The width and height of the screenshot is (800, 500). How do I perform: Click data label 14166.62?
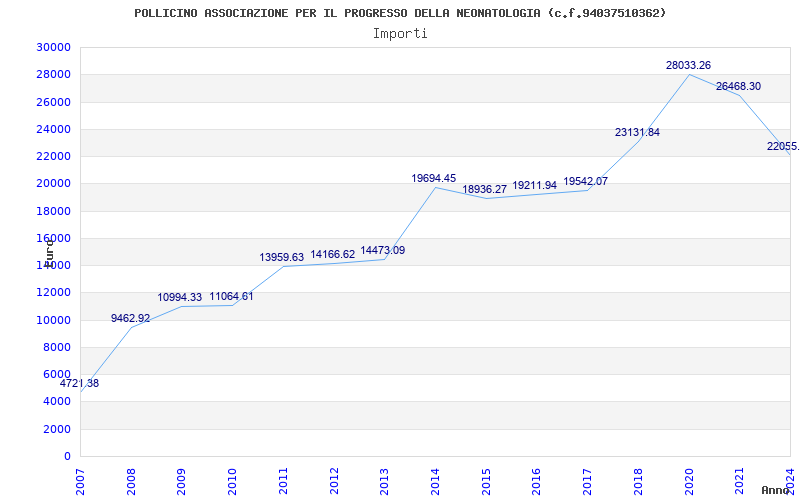[x=333, y=254]
